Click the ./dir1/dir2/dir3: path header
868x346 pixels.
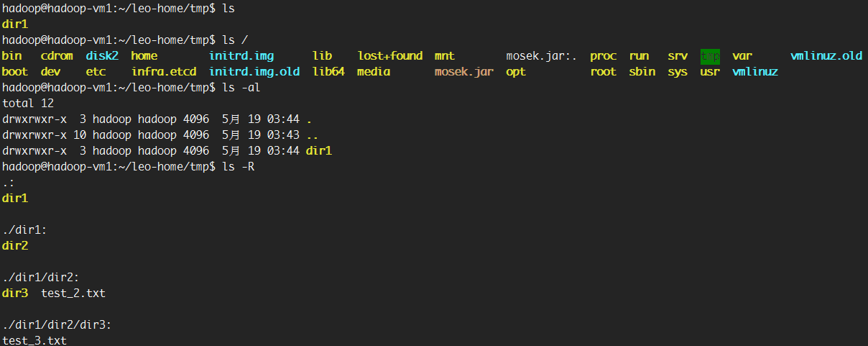(57, 324)
